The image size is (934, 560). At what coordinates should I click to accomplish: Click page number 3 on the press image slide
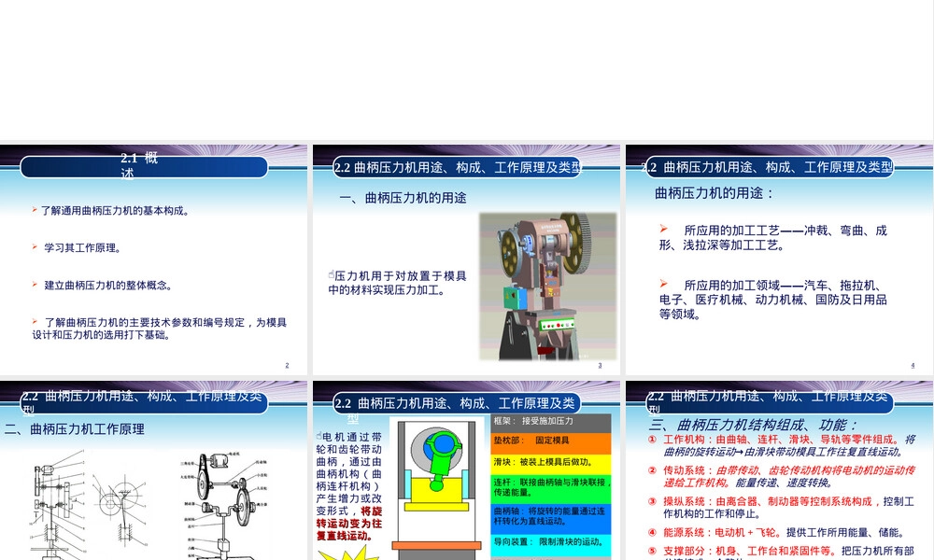point(600,365)
